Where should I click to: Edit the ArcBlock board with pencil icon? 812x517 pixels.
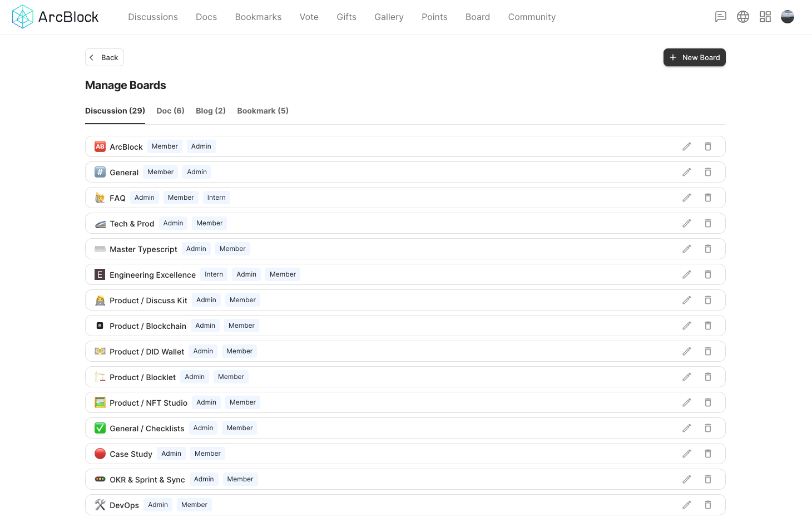tap(687, 146)
